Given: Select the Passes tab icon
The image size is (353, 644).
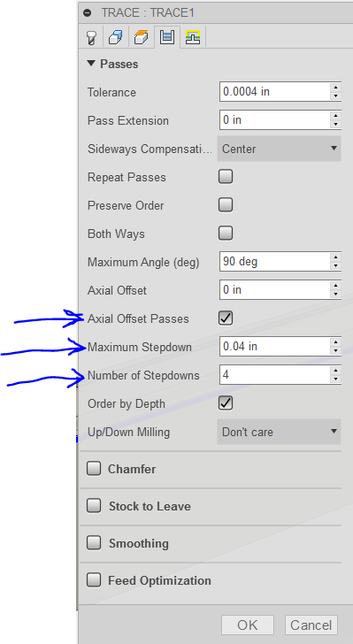Looking at the screenshot, I should tap(167, 37).
